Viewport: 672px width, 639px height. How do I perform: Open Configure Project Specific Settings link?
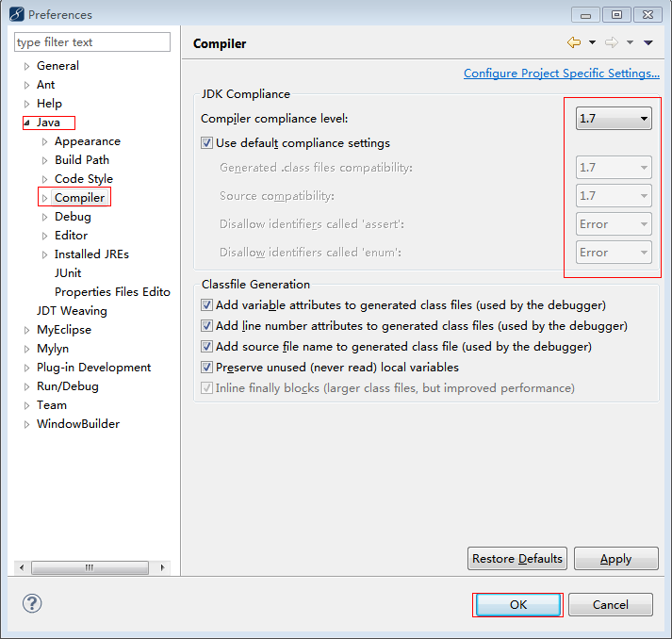tap(562, 74)
